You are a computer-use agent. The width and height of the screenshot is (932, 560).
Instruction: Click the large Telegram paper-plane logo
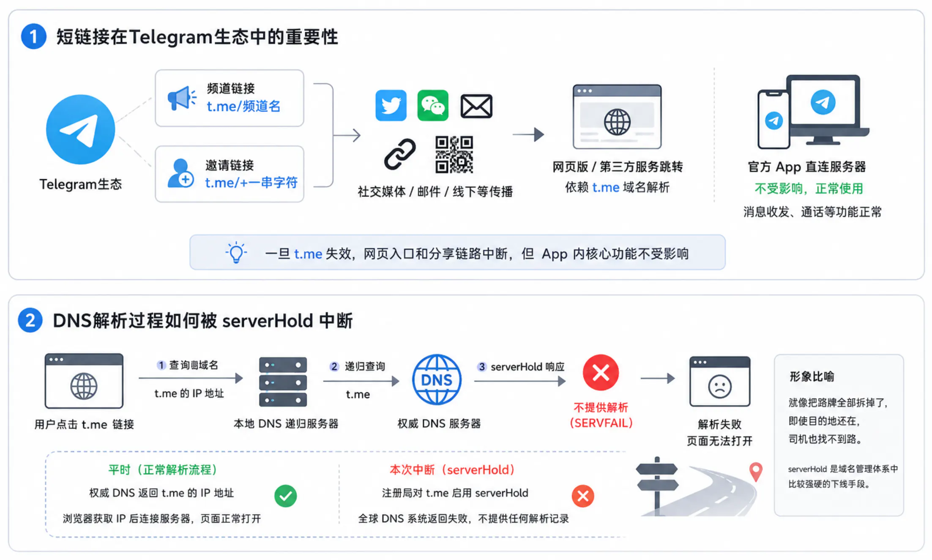pyautogui.click(x=80, y=129)
